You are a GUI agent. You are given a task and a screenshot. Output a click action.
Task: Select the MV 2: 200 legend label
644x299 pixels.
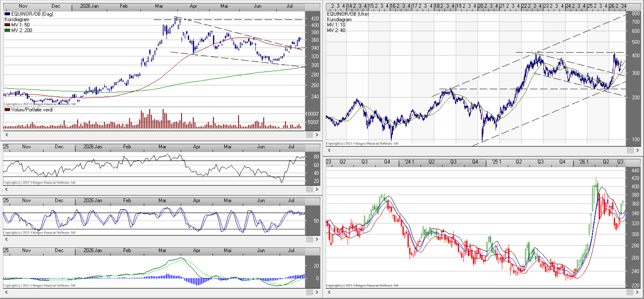coord(22,30)
